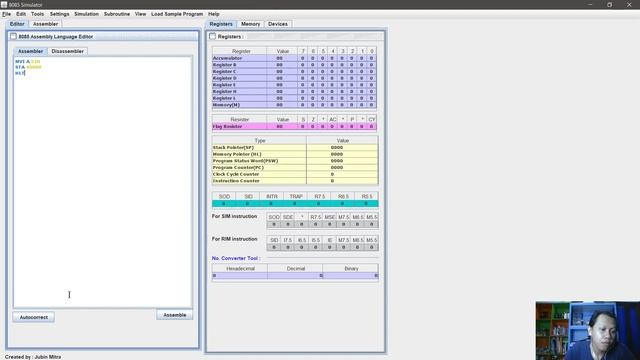Select the Register B row label
The image size is (640, 360).
pos(239,65)
